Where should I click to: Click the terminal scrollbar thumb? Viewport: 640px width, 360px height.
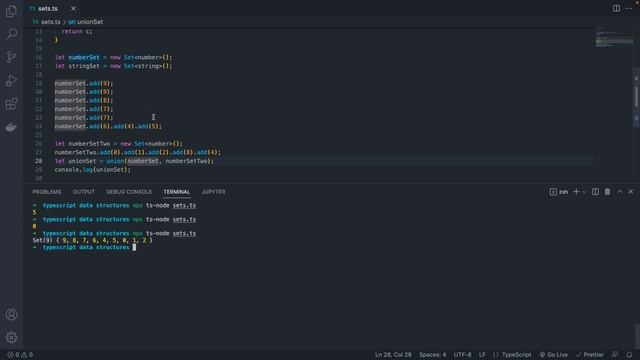[x=637, y=336]
